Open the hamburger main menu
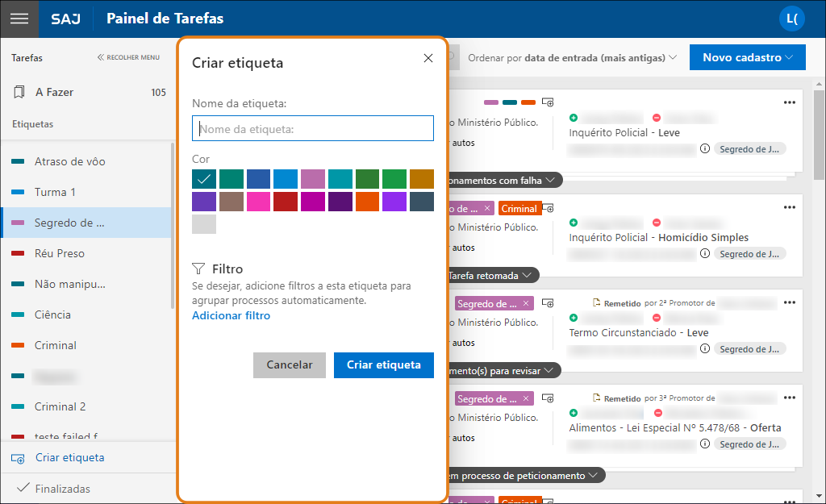 (x=19, y=19)
